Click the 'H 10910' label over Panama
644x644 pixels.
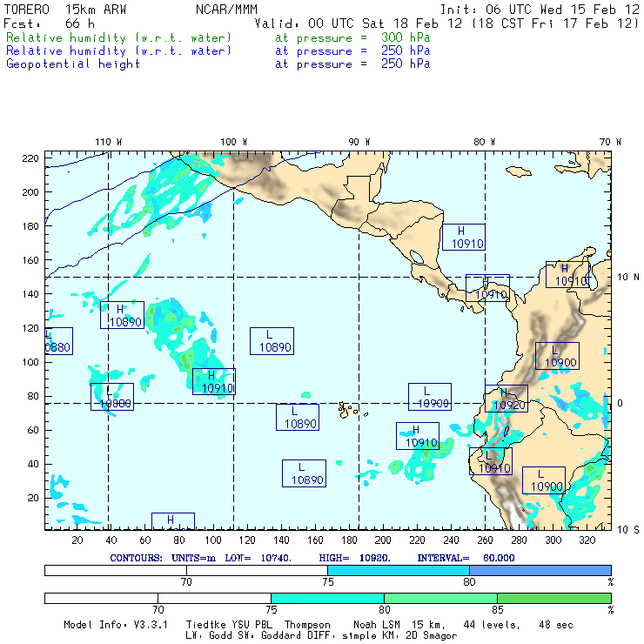pos(487,288)
